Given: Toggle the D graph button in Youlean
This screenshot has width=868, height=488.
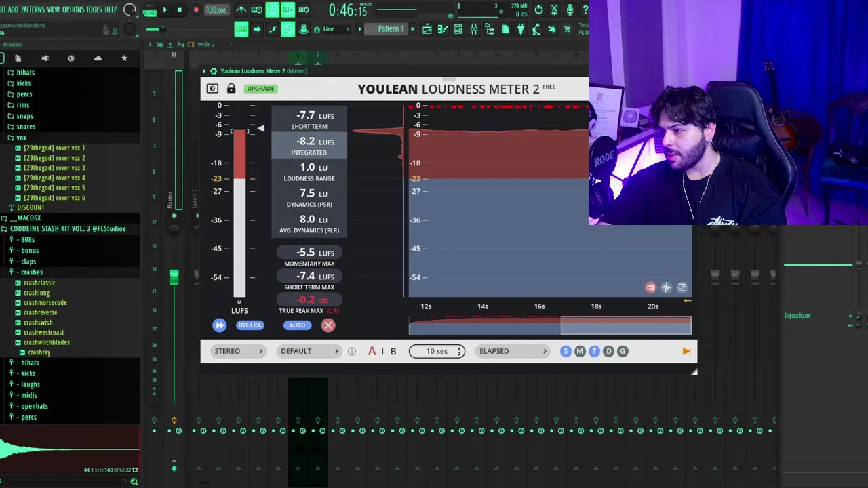Looking at the screenshot, I should pos(608,351).
